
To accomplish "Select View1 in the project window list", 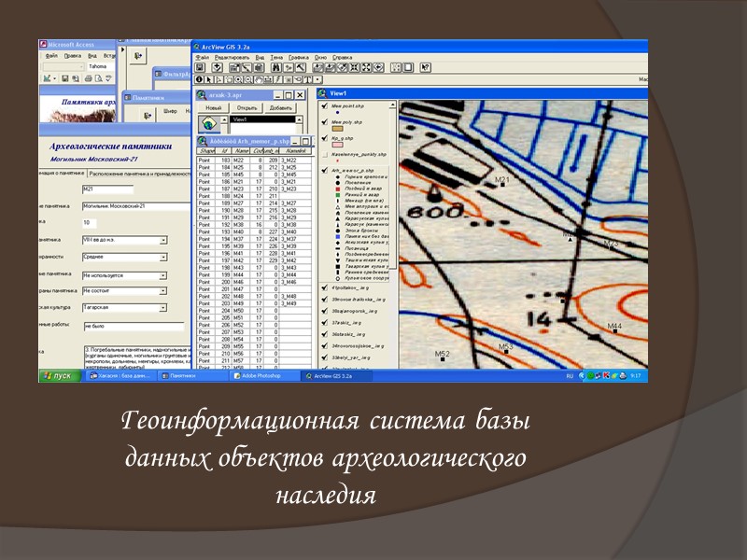I will pos(262,119).
